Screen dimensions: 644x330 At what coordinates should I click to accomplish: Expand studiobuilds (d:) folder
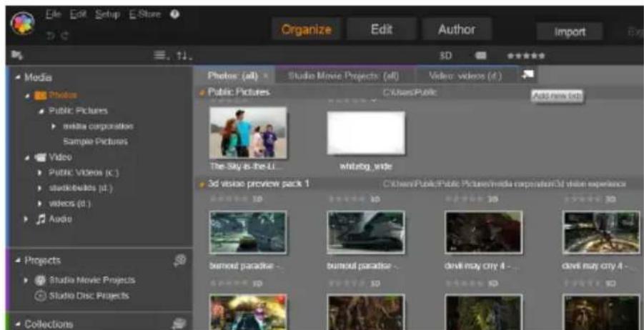(40, 189)
